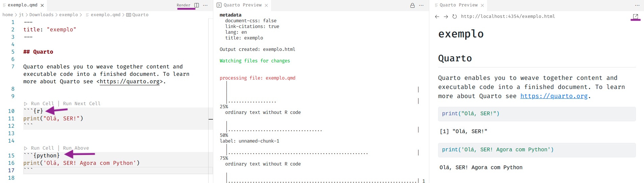Screen dimensions: 644x183
Task: Click file icon on exemplo.qmd tab
Action: (x=4, y=5)
